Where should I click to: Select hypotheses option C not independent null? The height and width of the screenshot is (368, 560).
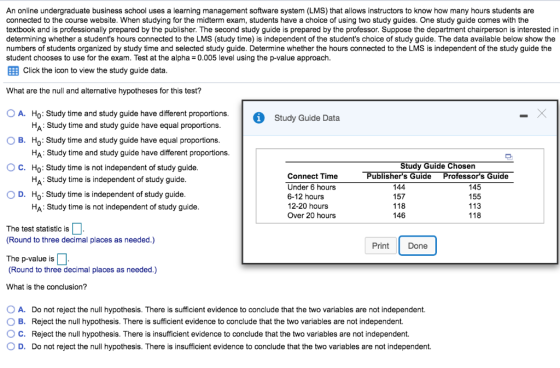[x=11, y=167]
